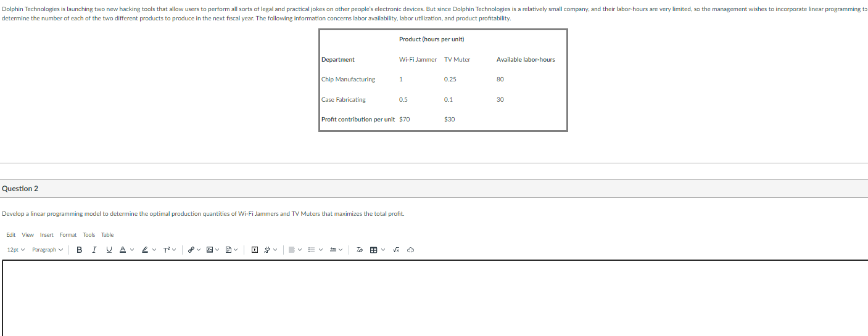Click the Department column header
Viewport: 868px width, 336px height.
click(338, 60)
